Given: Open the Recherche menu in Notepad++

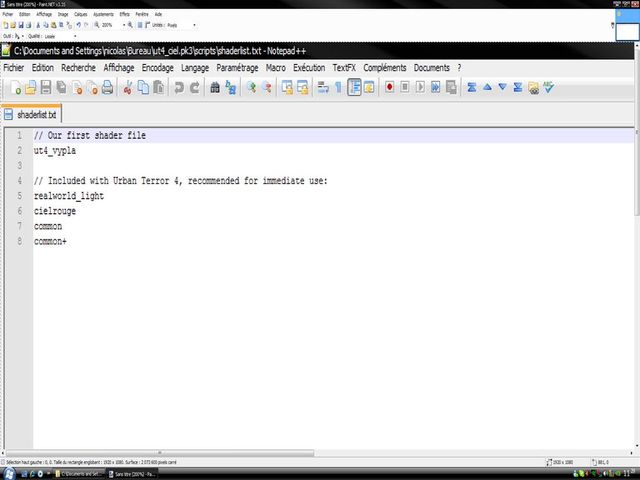Looking at the screenshot, I should click(x=78, y=68).
